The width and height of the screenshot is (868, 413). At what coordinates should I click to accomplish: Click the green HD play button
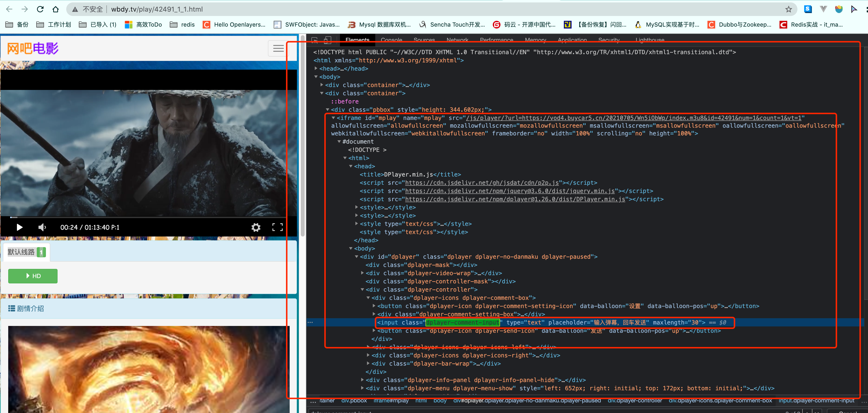click(33, 276)
